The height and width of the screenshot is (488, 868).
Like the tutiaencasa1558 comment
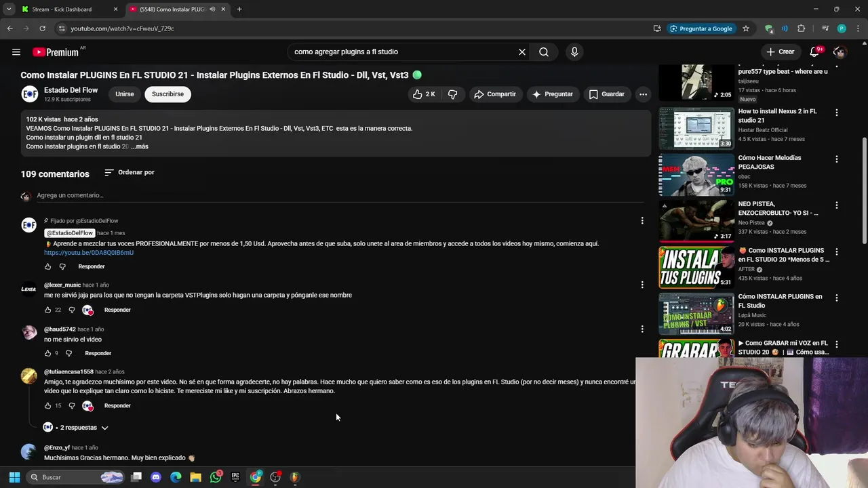point(47,405)
